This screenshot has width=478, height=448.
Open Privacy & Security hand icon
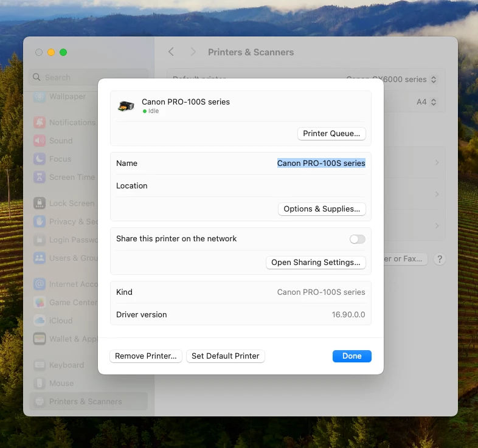[40, 221]
